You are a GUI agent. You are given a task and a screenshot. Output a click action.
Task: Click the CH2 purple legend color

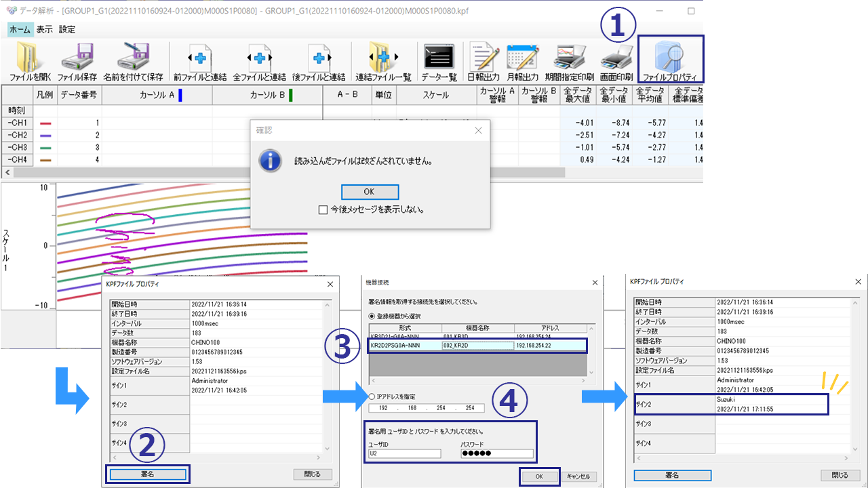tap(46, 136)
